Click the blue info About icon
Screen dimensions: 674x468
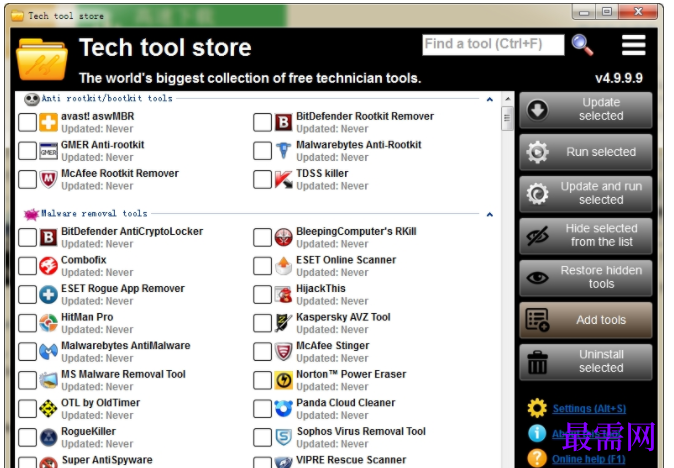point(537,433)
